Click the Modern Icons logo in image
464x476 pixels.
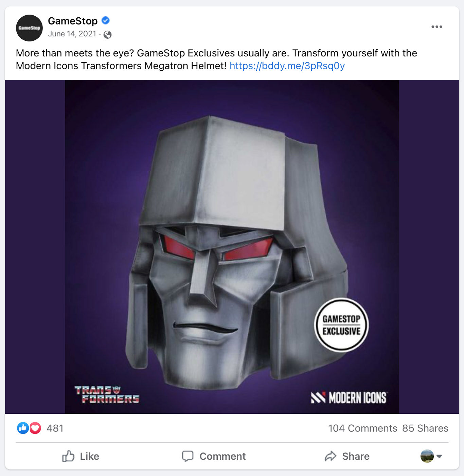(349, 398)
